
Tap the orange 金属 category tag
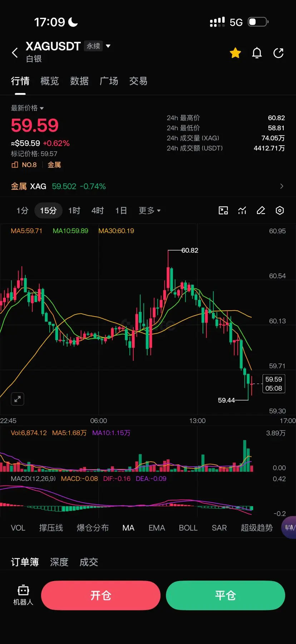point(54,165)
